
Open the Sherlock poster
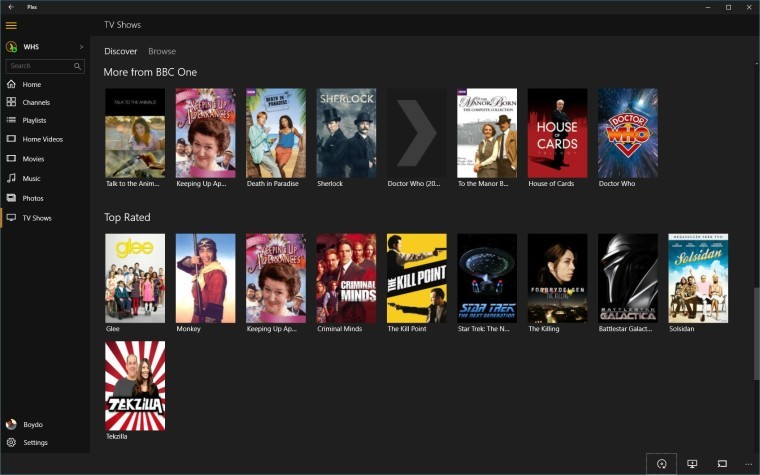[346, 133]
